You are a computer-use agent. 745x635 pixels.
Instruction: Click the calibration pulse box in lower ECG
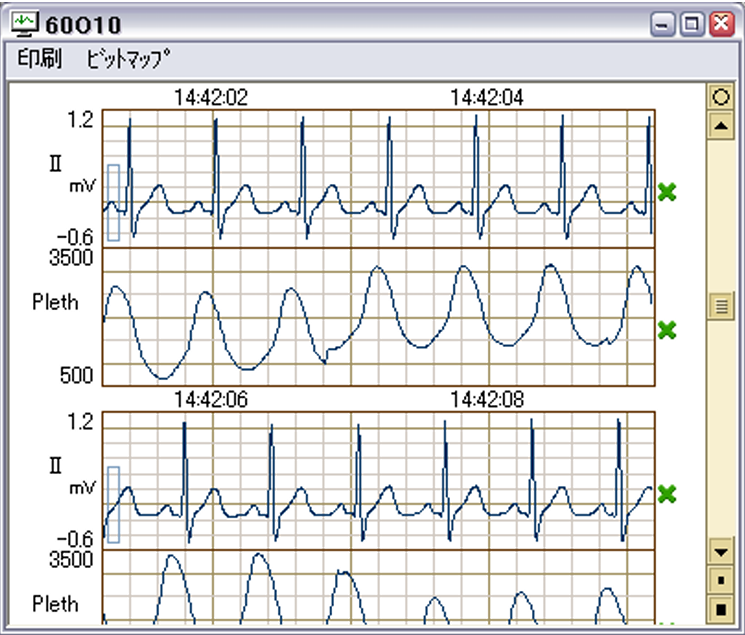(113, 505)
